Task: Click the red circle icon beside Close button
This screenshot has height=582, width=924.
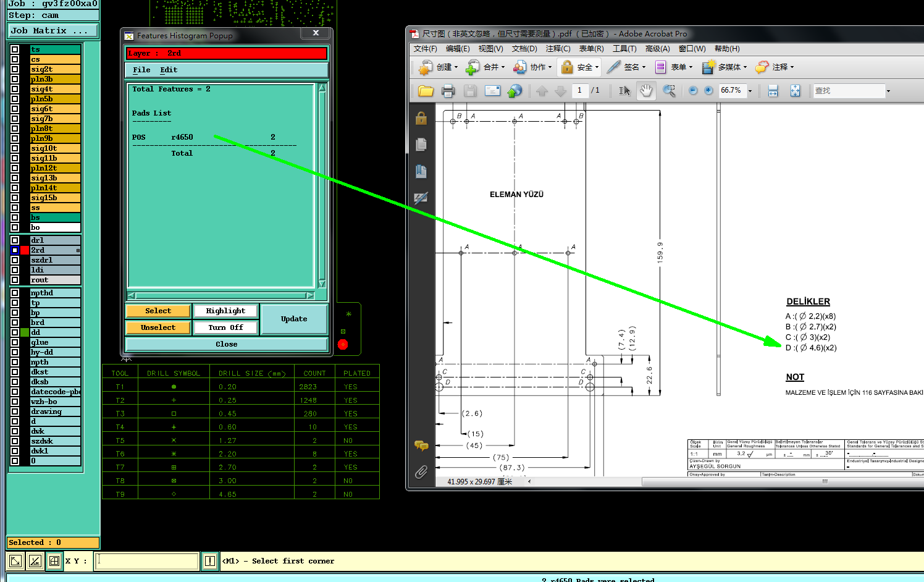Action: click(x=343, y=344)
